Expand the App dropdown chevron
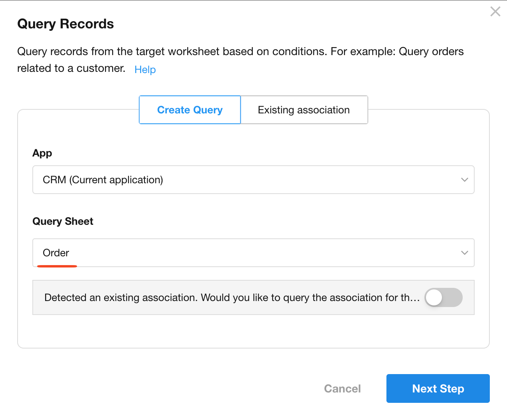The height and width of the screenshot is (420, 507). coord(464,180)
